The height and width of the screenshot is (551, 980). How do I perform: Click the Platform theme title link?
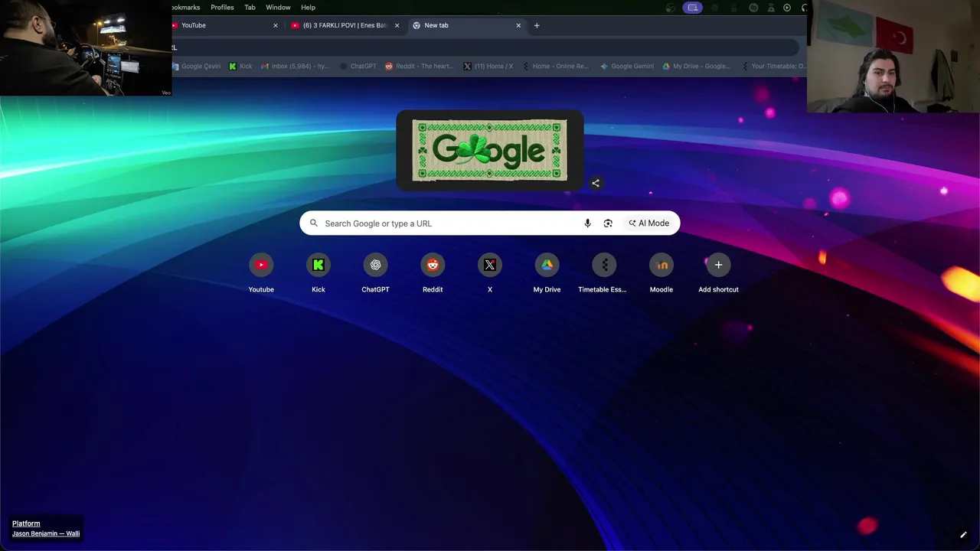26,523
